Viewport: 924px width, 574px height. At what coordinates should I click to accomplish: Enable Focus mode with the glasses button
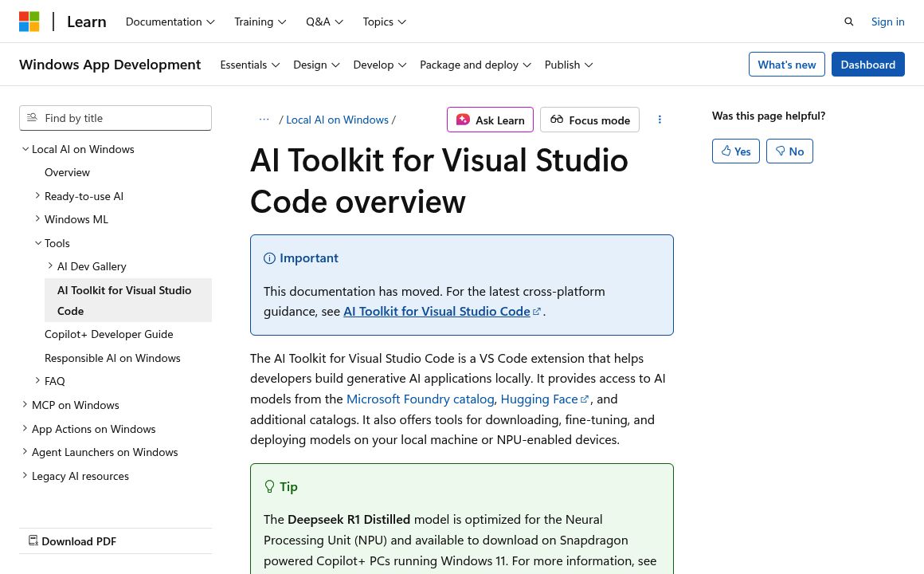coord(589,120)
